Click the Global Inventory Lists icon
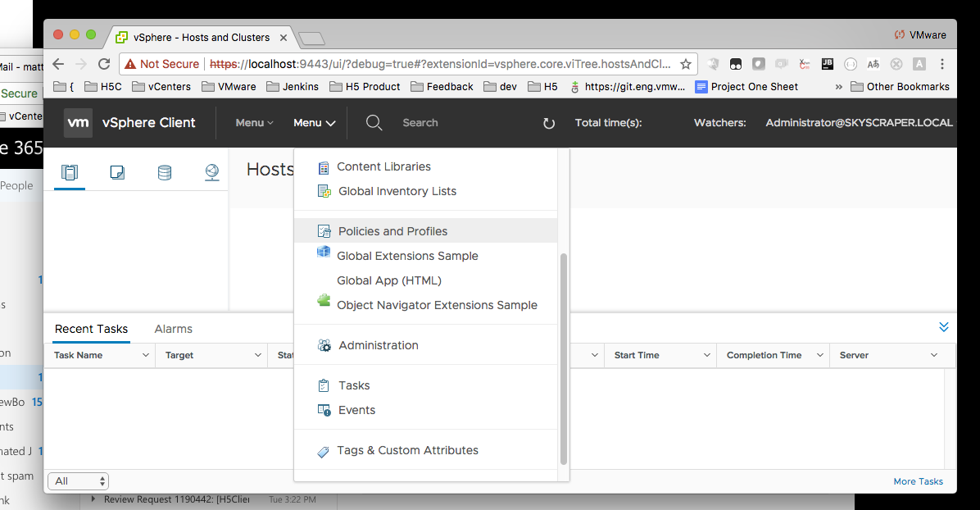This screenshot has width=980, height=510. pyautogui.click(x=324, y=192)
